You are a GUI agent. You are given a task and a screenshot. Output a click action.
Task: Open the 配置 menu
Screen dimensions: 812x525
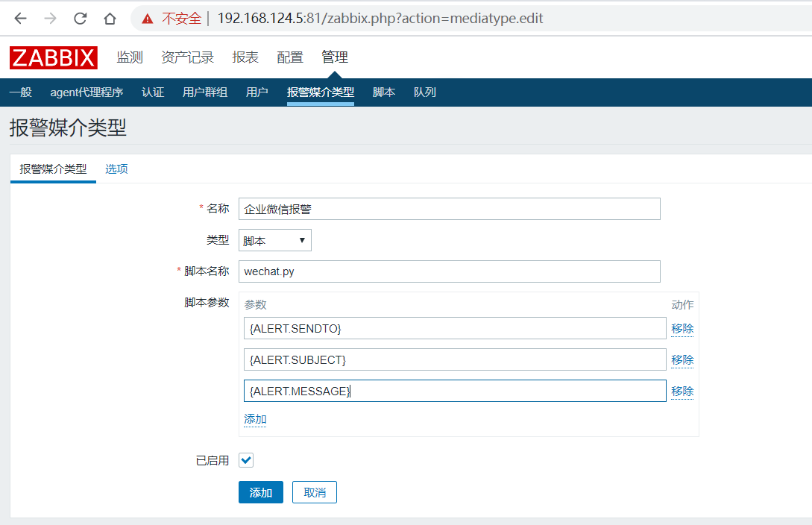[290, 57]
